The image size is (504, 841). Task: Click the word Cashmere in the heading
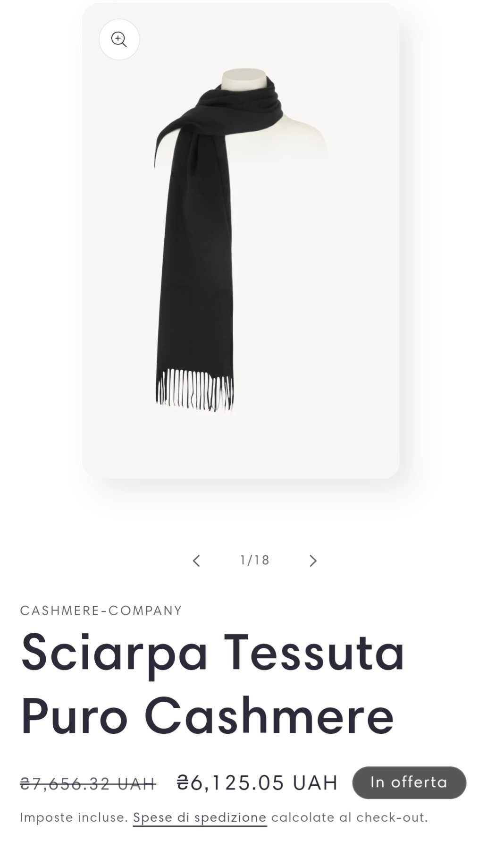[269, 716]
